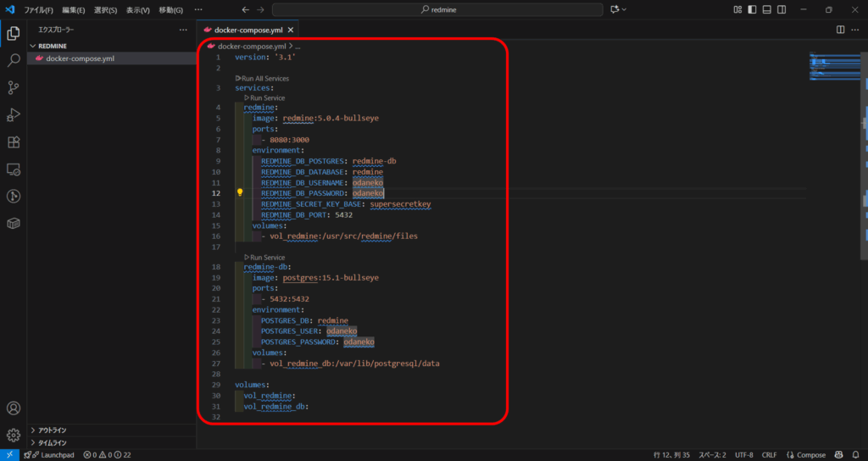The height and width of the screenshot is (461, 868).
Task: Toggle the primary side bar layout button
Action: click(x=751, y=9)
